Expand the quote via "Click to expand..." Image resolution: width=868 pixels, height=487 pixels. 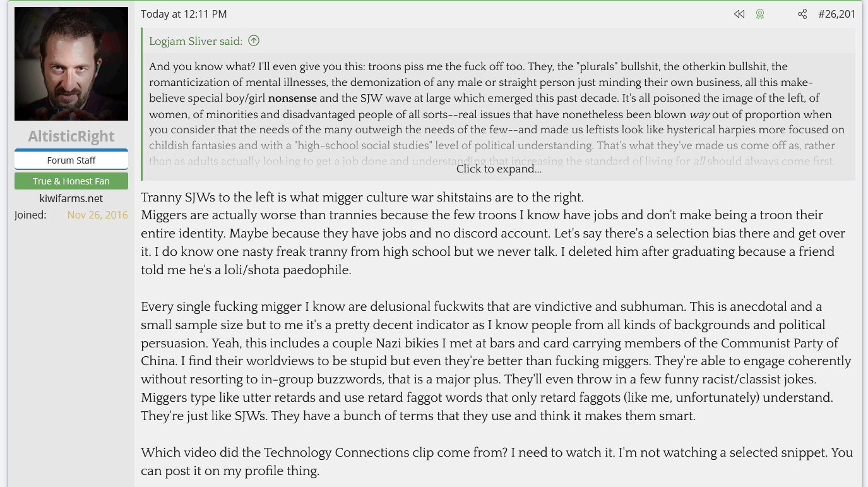[499, 169]
